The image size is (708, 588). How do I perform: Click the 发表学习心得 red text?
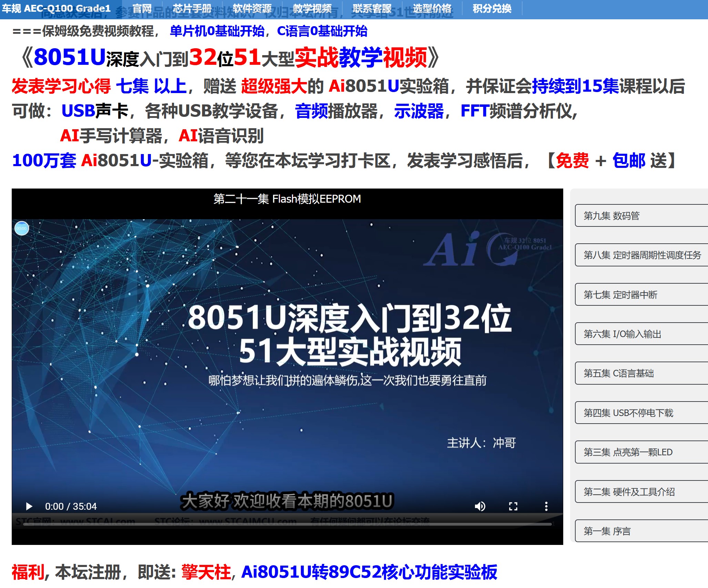click(61, 86)
